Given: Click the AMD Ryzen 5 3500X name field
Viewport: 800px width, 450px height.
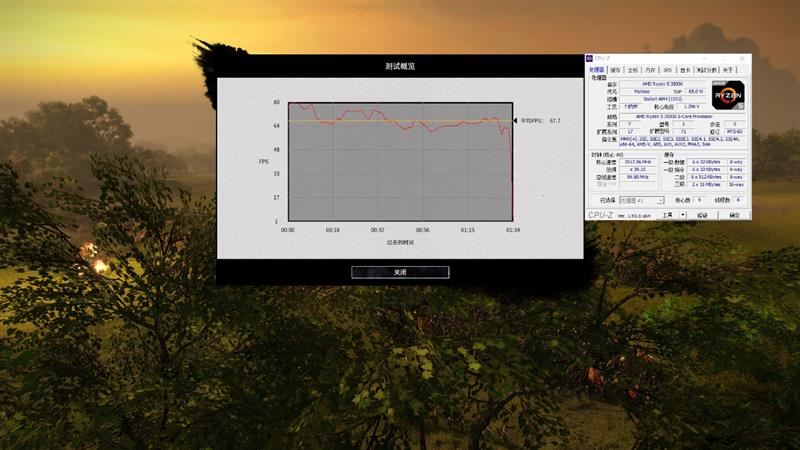Looking at the screenshot, I should [663, 84].
